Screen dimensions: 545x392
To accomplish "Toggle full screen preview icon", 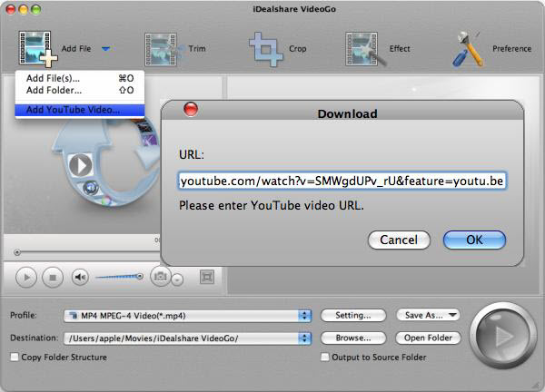I will tap(207, 277).
